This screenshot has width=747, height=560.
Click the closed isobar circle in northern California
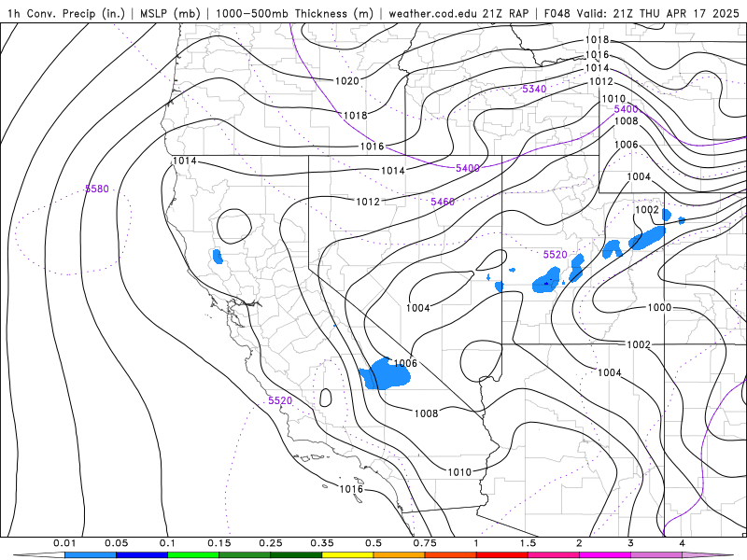tap(234, 227)
